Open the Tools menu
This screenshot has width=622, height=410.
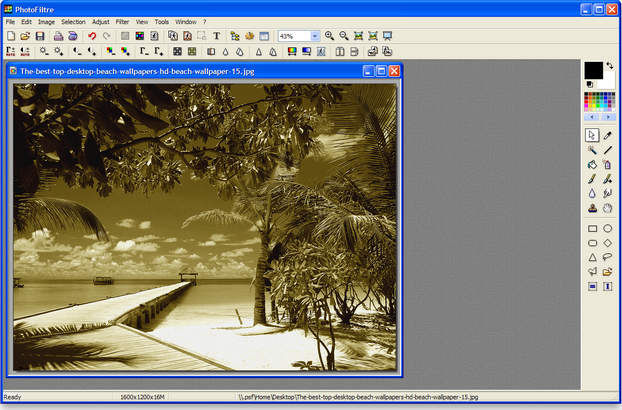[161, 22]
